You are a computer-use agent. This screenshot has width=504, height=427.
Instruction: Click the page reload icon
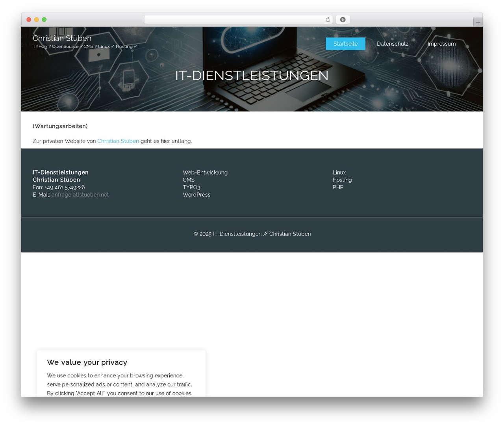328,20
